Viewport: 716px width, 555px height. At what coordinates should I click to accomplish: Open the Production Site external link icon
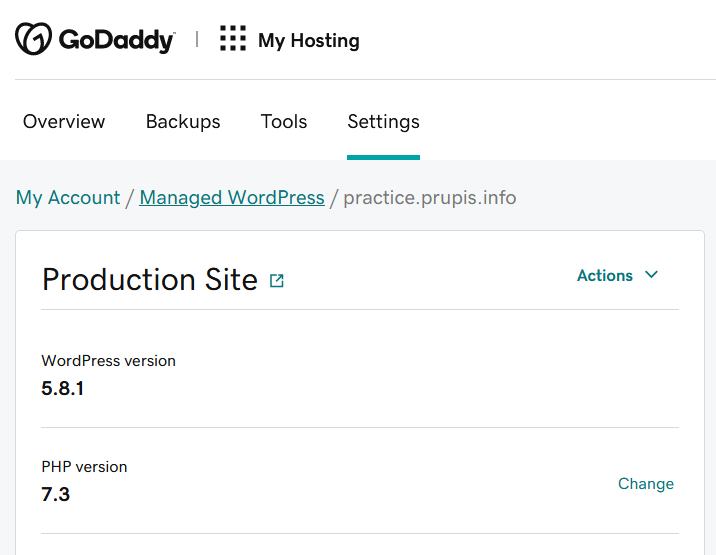coord(277,280)
